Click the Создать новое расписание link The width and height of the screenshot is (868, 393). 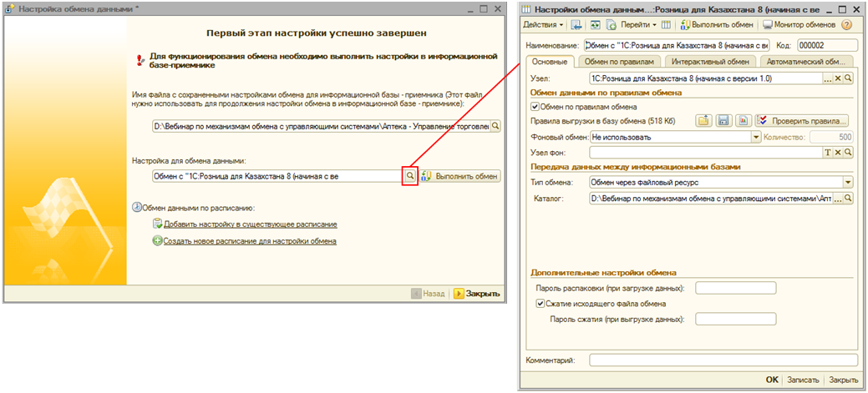coord(250,241)
